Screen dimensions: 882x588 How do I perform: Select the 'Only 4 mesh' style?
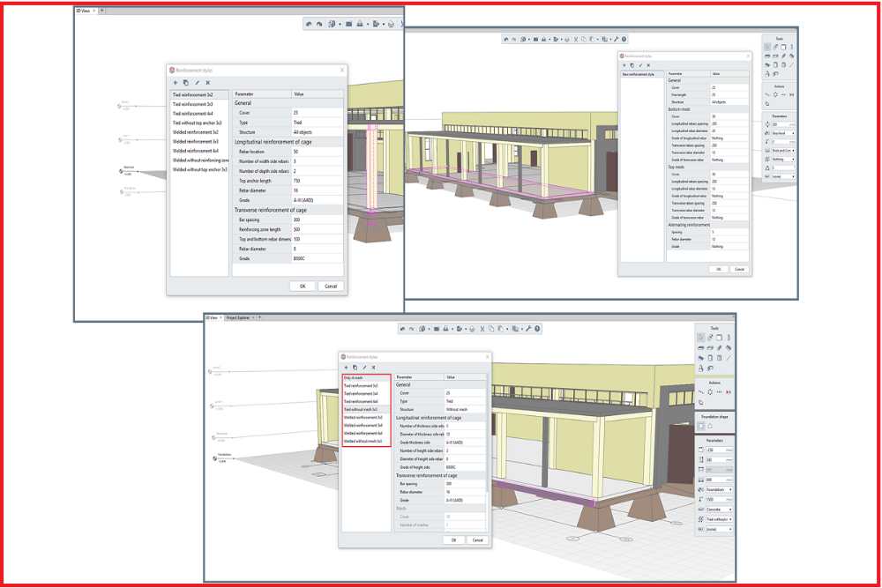pyautogui.click(x=353, y=377)
